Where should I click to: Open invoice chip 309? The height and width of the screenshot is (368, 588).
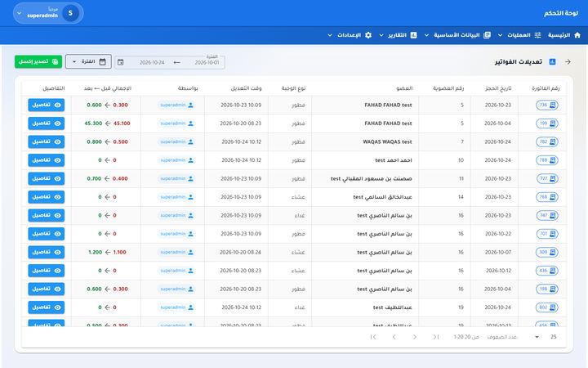coord(546,252)
